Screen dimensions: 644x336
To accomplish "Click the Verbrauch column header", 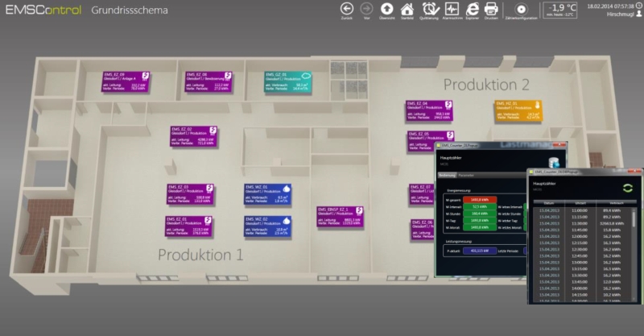I will tap(616, 203).
